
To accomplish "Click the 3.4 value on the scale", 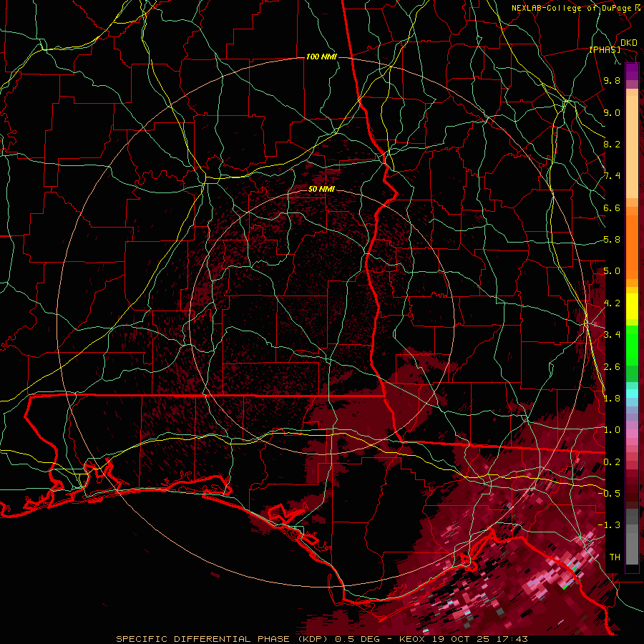I will (612, 334).
